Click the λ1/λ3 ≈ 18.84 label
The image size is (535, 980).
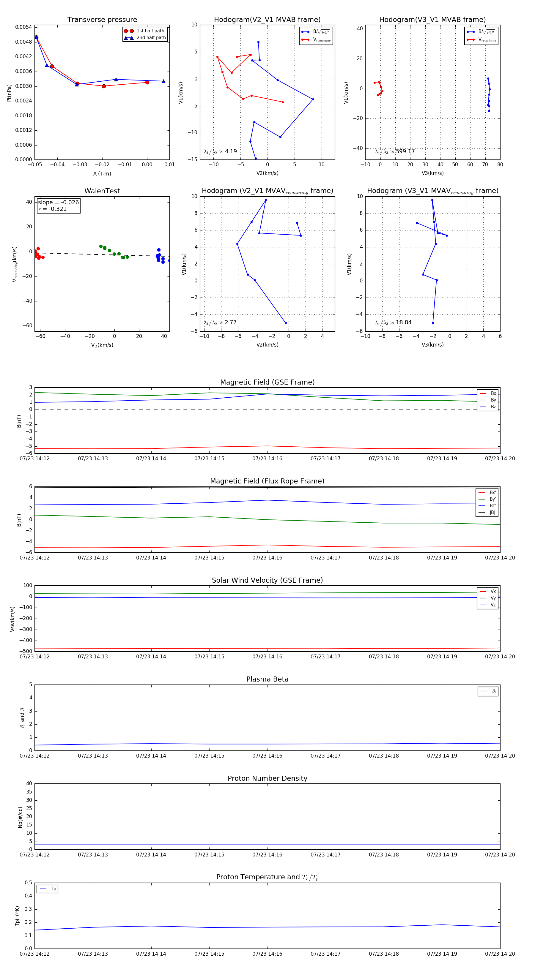tap(393, 323)
